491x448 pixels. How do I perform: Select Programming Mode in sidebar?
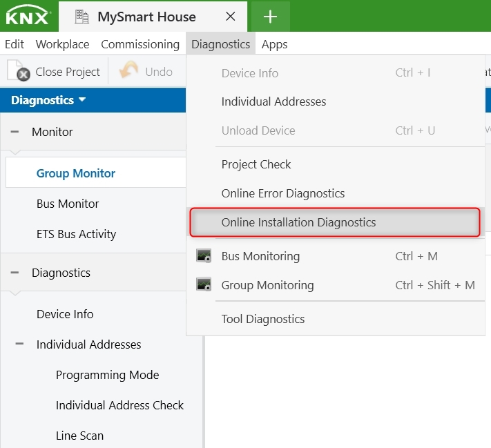pos(108,375)
